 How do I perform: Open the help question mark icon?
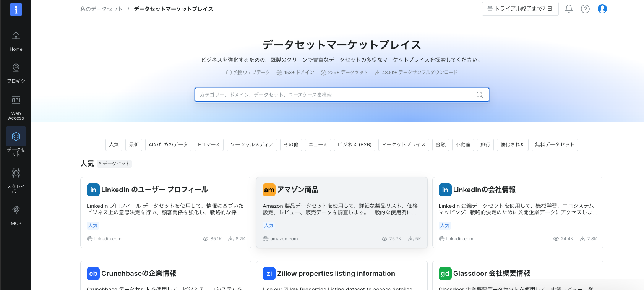[585, 9]
